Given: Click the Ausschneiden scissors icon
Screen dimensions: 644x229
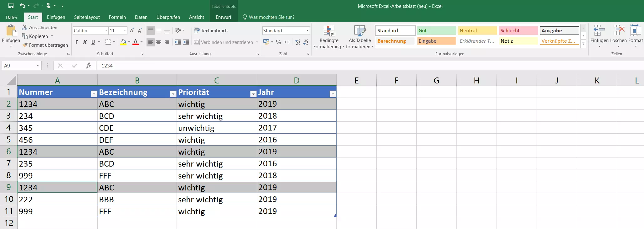Looking at the screenshot, I should pyautogui.click(x=25, y=28).
